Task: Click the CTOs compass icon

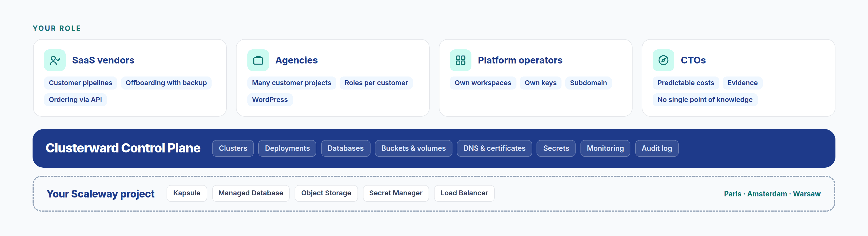Action: (x=663, y=60)
